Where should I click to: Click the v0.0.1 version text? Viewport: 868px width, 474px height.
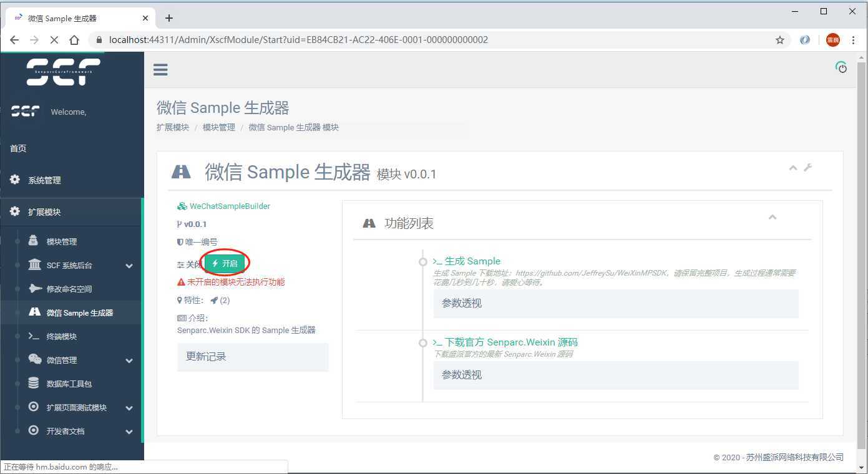pos(195,224)
